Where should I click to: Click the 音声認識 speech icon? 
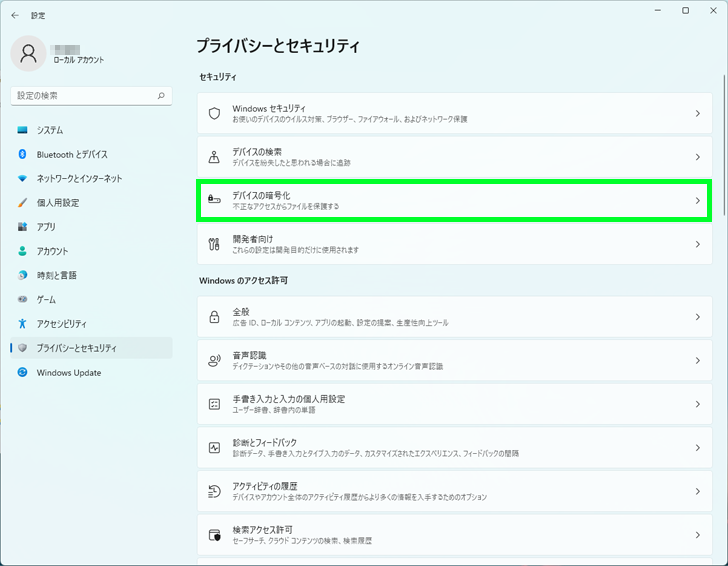click(x=214, y=360)
